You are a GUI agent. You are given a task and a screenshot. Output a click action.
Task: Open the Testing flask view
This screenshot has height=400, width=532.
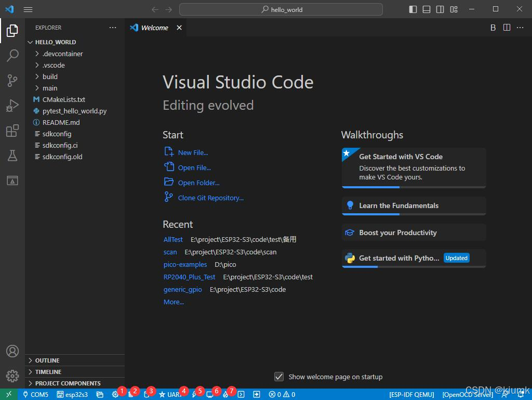[12, 156]
